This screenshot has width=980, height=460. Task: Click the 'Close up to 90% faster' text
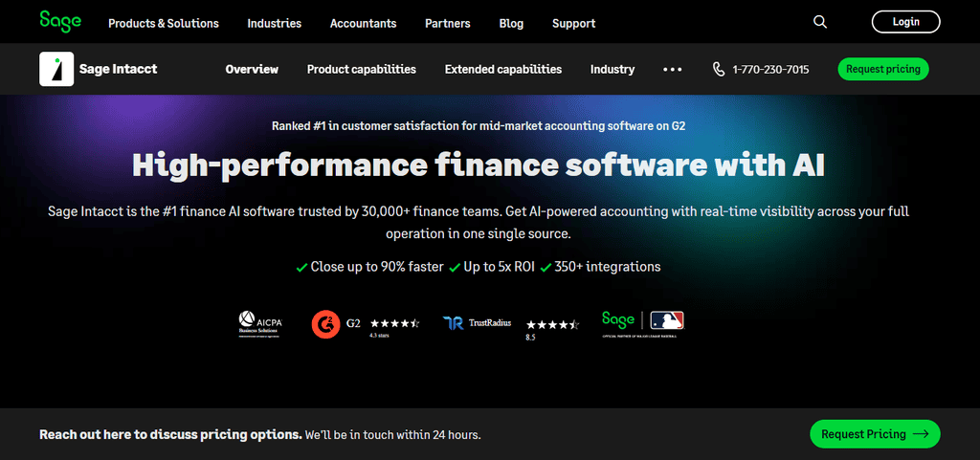377,267
